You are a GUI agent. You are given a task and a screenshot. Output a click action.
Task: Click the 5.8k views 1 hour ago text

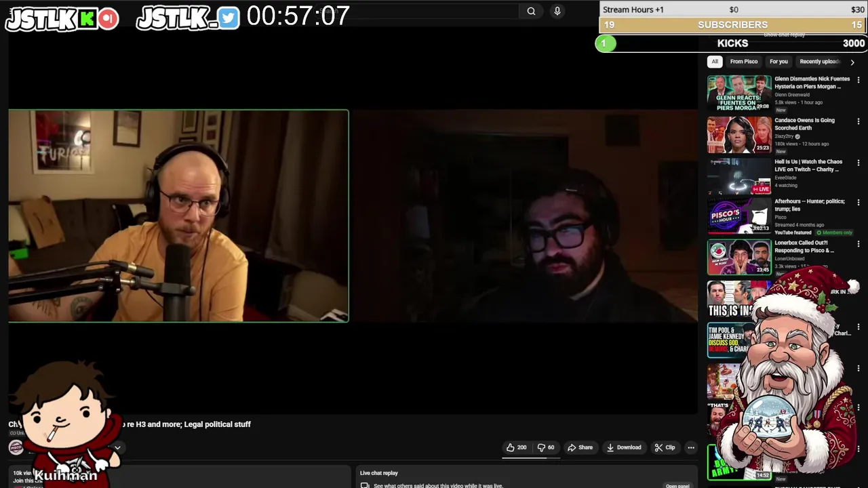[799, 102]
